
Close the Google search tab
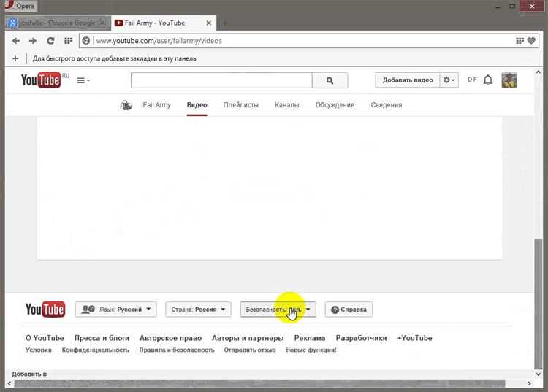102,23
